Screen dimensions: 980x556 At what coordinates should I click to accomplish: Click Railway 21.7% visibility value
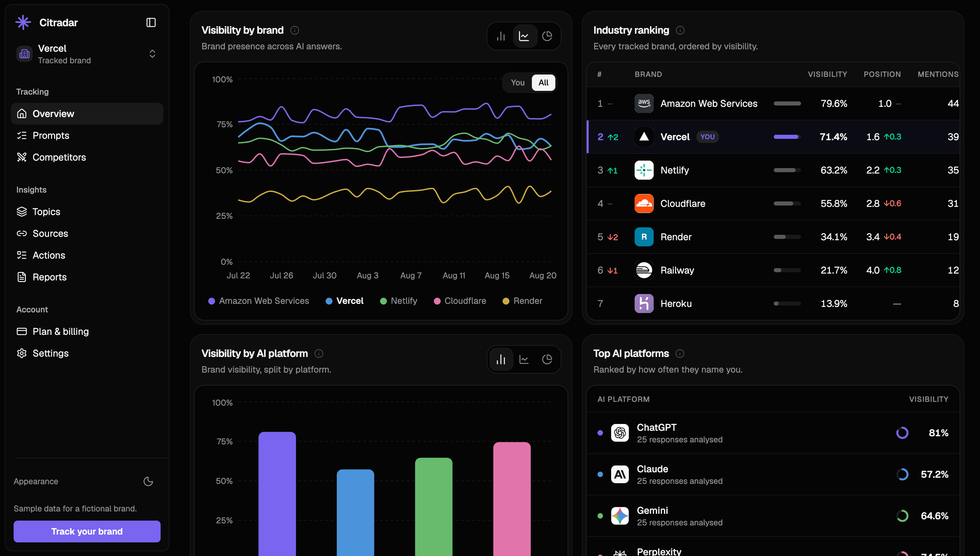coord(834,270)
